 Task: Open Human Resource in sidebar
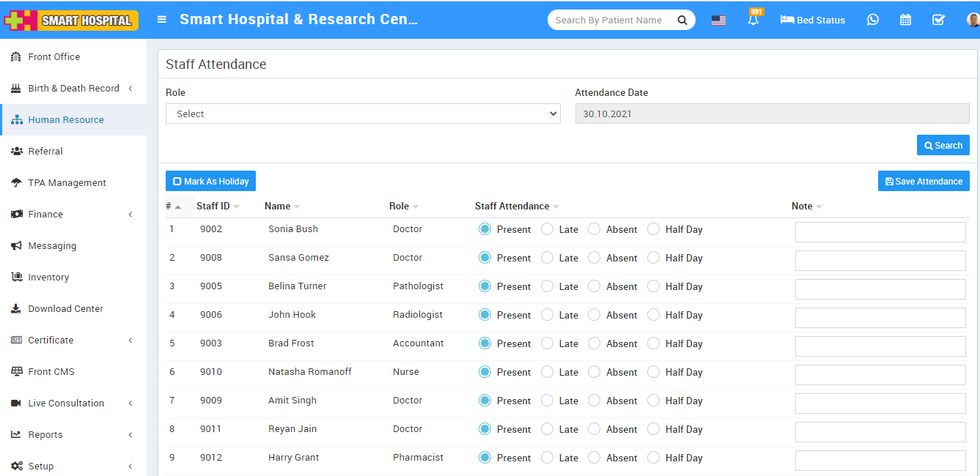[x=66, y=119]
